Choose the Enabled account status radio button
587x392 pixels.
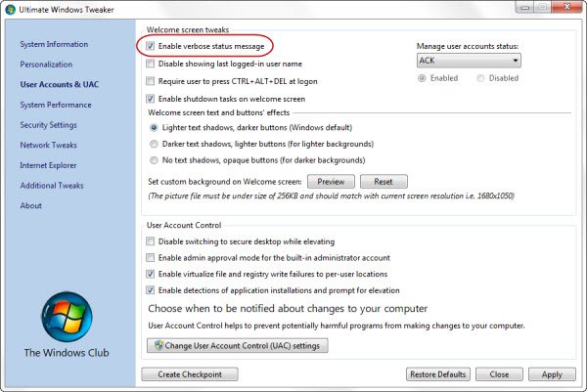422,78
